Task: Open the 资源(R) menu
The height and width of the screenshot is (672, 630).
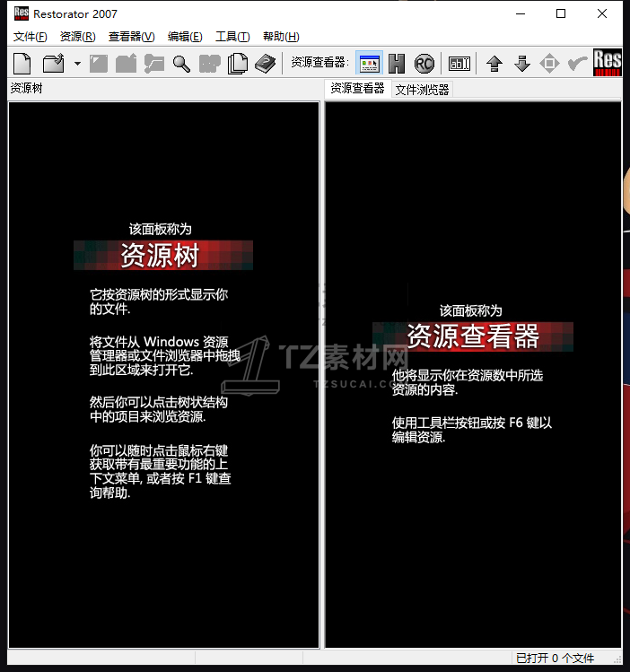Action: [77, 37]
